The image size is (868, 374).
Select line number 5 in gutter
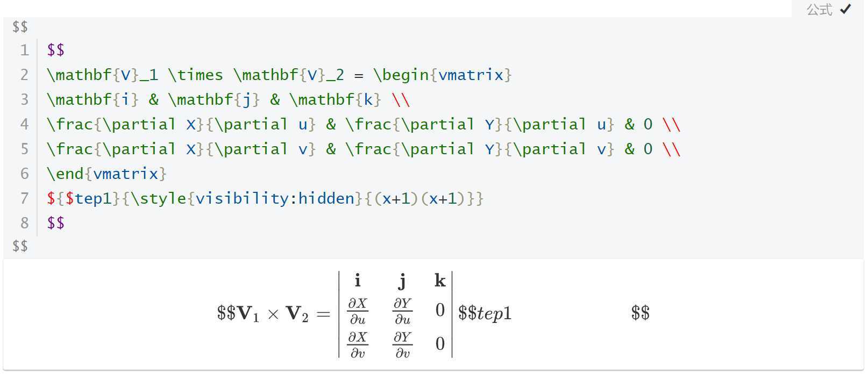point(24,149)
